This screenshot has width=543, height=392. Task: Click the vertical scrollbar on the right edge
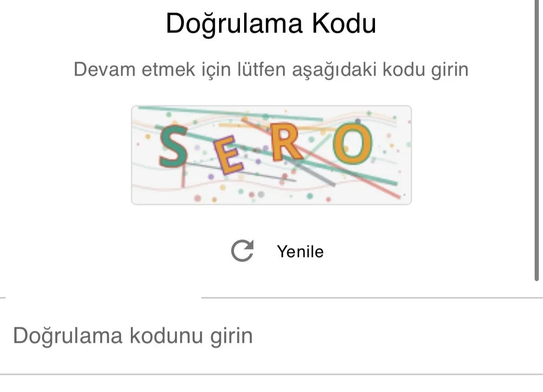coord(538,139)
